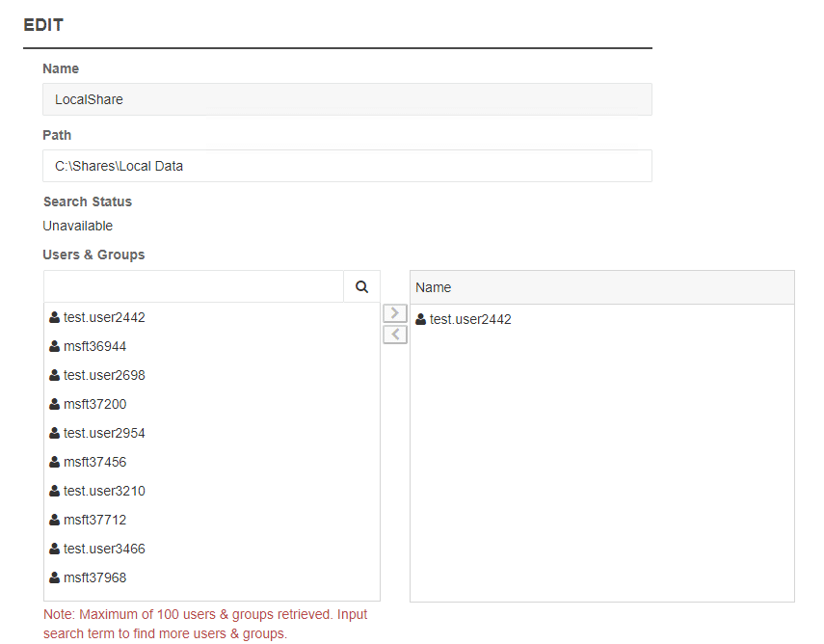Select msft37456 from the users list
824x644 pixels.
point(94,462)
